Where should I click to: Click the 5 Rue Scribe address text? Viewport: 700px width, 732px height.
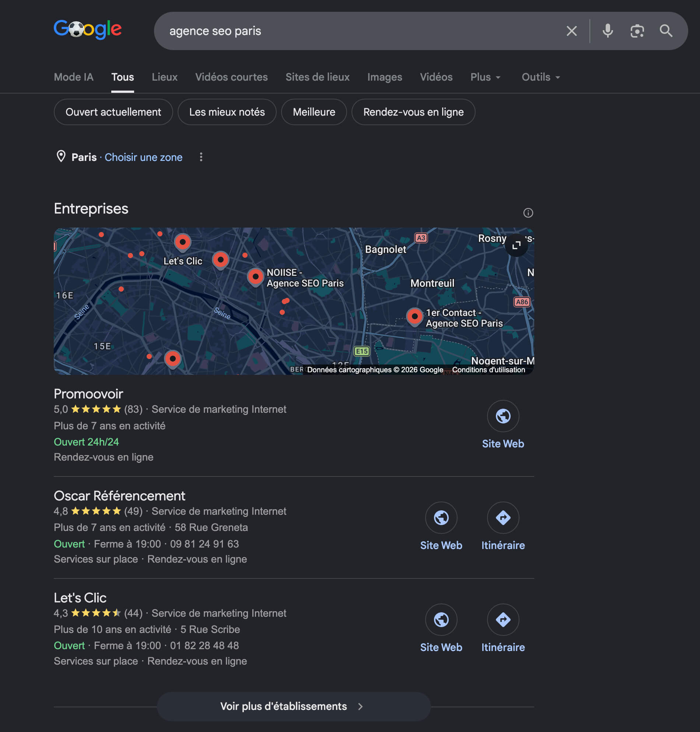pos(210,629)
